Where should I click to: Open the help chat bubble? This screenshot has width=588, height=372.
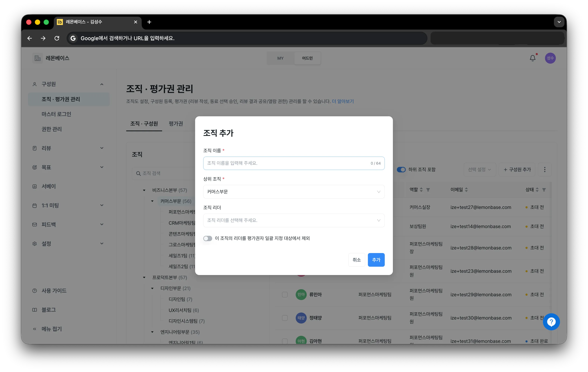click(551, 322)
